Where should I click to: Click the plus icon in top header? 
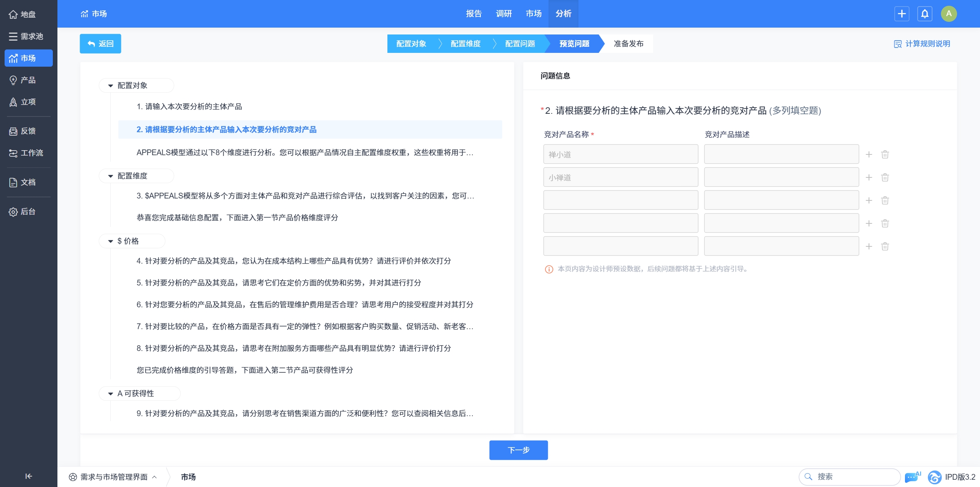[902, 14]
